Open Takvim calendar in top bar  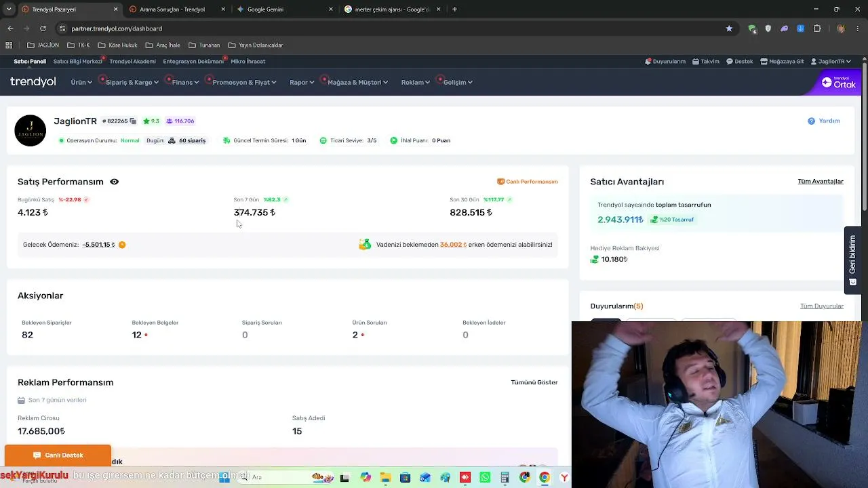click(706, 62)
